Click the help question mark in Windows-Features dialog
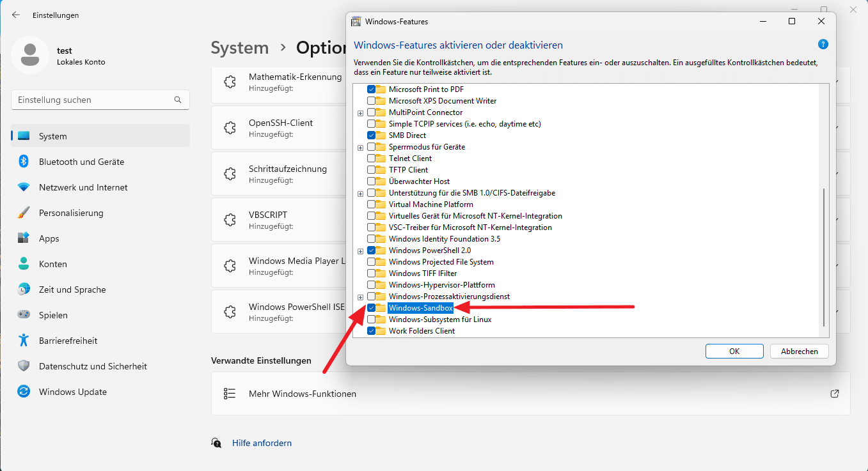The width and height of the screenshot is (868, 471). coord(823,44)
